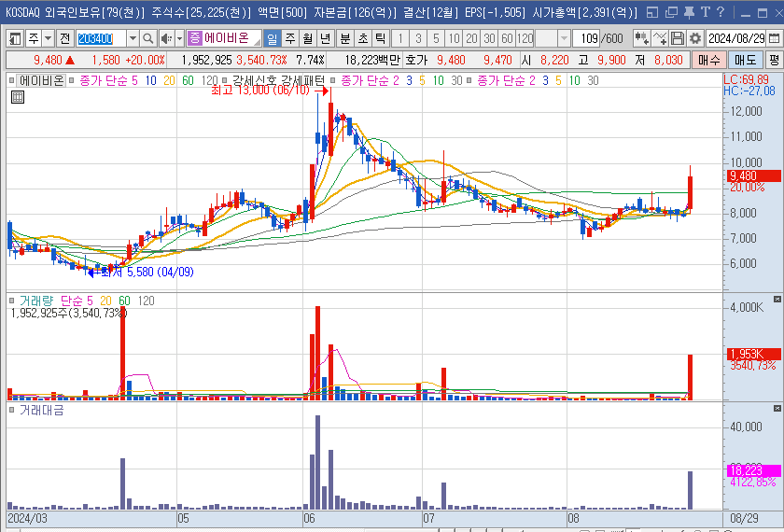The height and width of the screenshot is (532, 784).
Task: Toggle 거래량 indicator marker square
Action: pyautogui.click(x=11, y=301)
